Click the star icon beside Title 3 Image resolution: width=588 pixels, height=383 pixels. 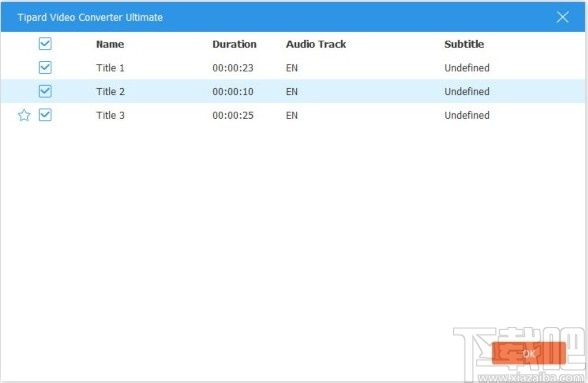[24, 115]
